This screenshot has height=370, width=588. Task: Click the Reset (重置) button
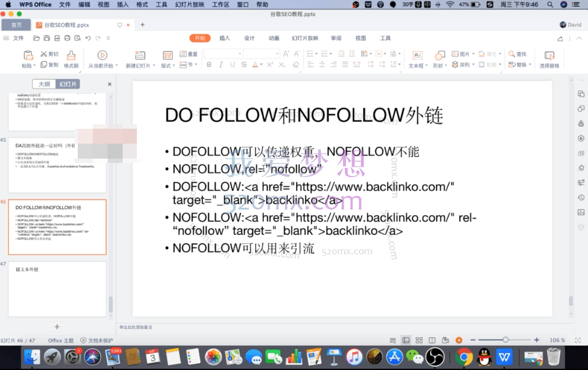[x=189, y=54]
